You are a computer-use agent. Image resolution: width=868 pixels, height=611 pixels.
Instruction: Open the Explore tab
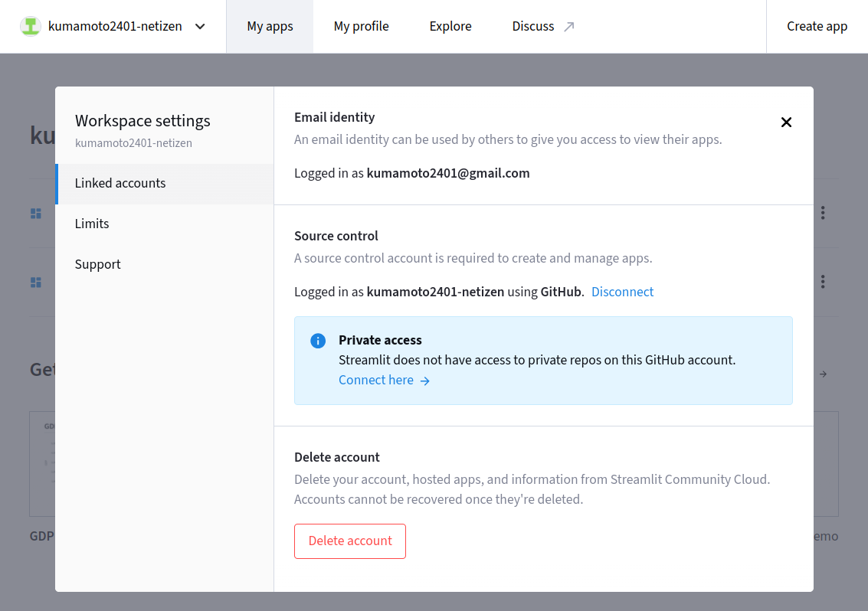coord(450,27)
